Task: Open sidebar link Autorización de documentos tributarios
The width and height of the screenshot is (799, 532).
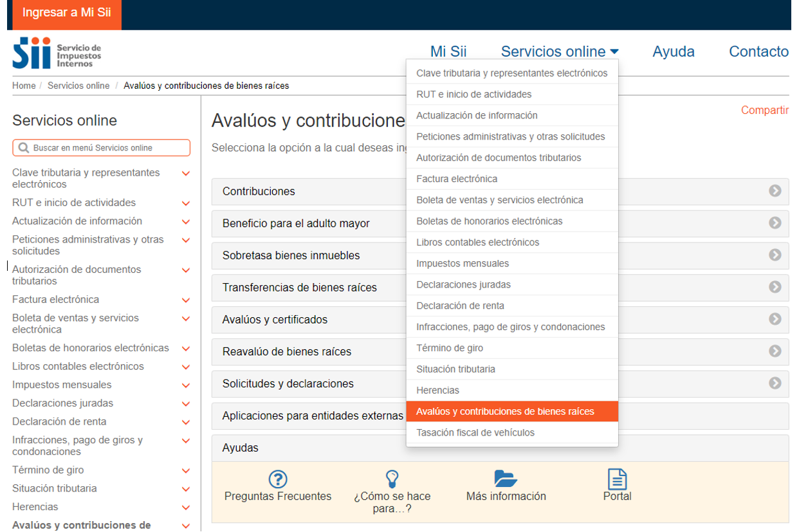Action: point(77,275)
